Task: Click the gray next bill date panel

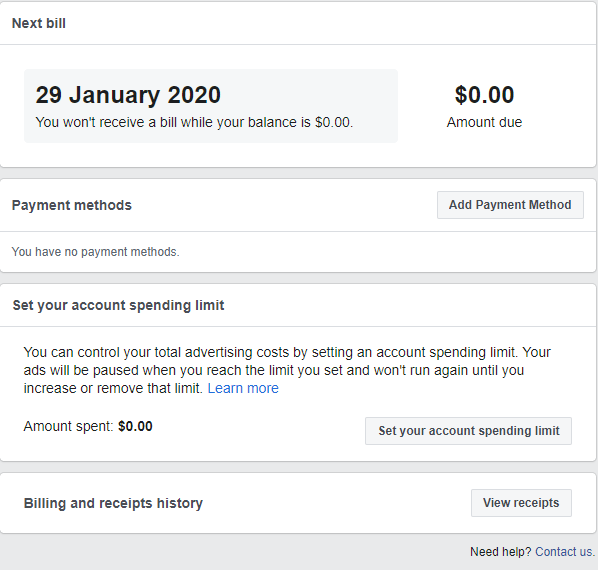Action: click(211, 106)
